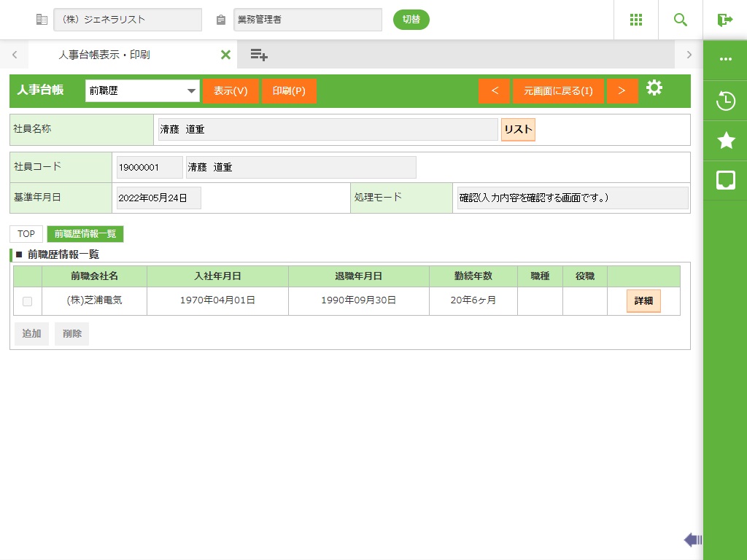The image size is (747, 560).
Task: Click the 社員コード input field
Action: [150, 167]
